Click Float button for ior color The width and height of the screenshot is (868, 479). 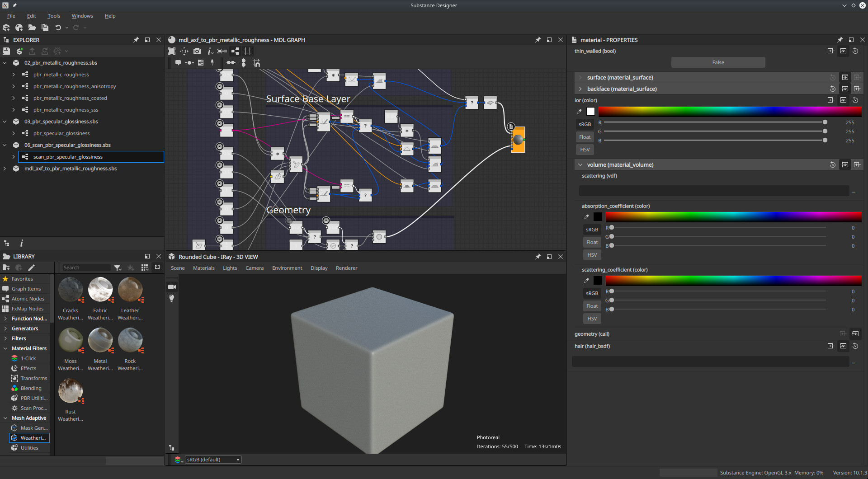[x=585, y=137]
